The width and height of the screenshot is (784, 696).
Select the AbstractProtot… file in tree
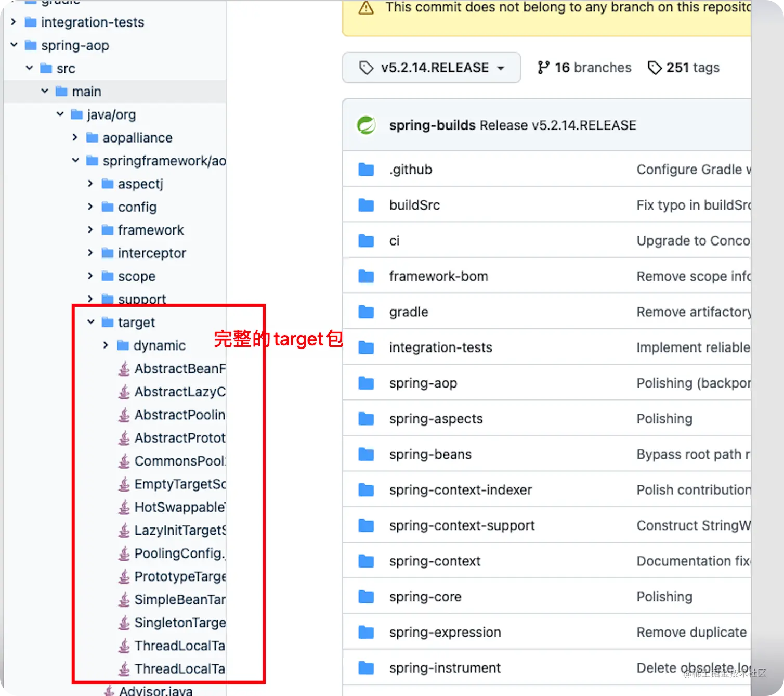point(180,438)
